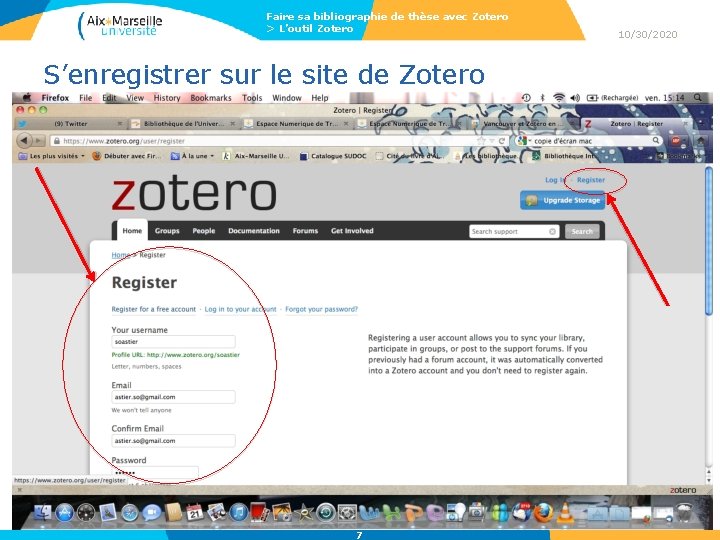Viewport: 720px width, 540px height.
Task: Bookmark the page using the star icon
Action: 481,141
